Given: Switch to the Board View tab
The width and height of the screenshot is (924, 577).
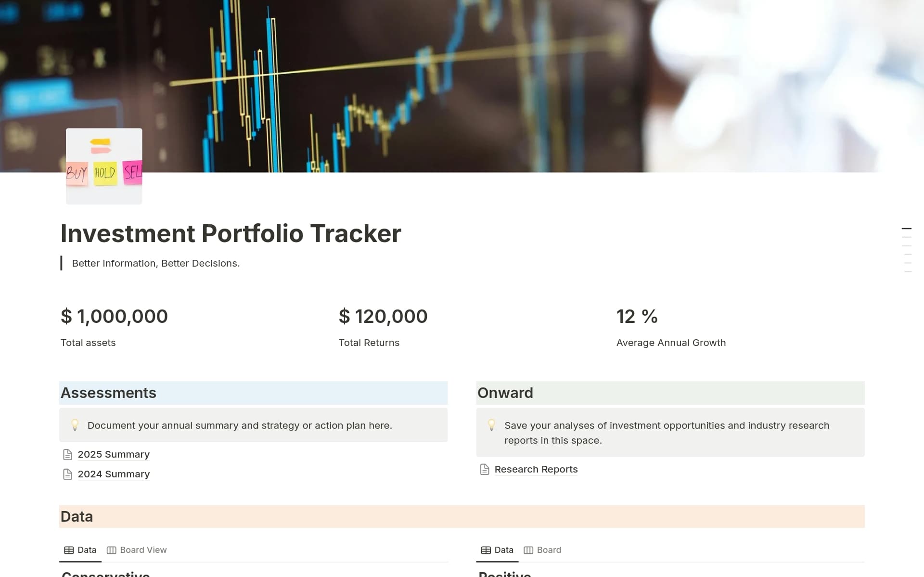Looking at the screenshot, I should (x=143, y=550).
